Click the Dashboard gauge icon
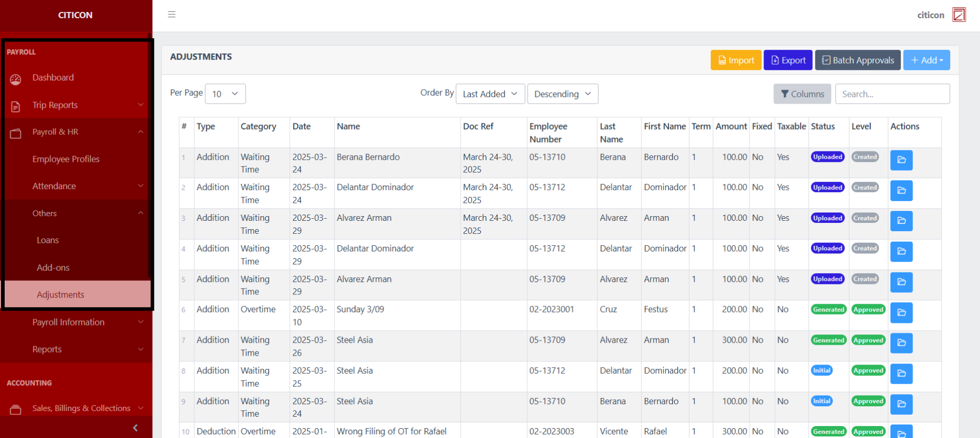 pos(16,79)
